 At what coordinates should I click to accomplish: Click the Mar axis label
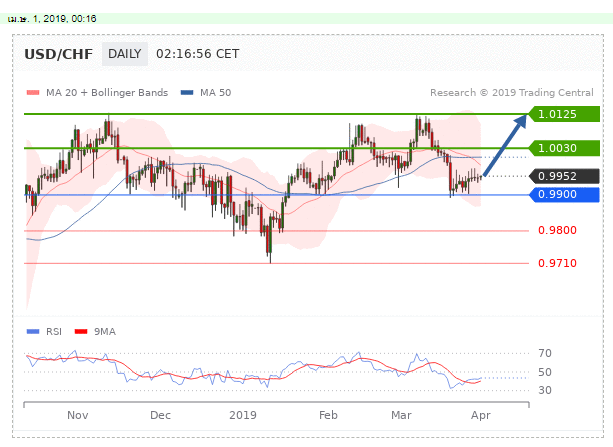(401, 415)
